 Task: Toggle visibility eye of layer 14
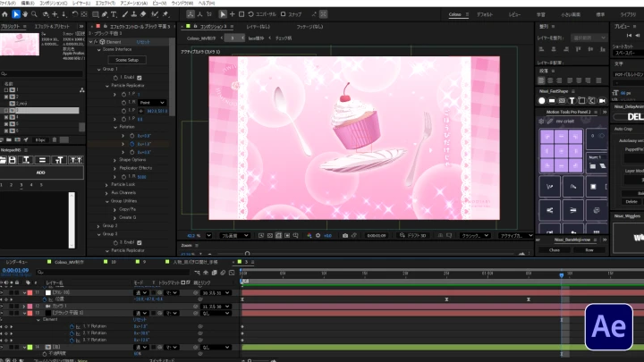pyautogui.click(x=2, y=347)
